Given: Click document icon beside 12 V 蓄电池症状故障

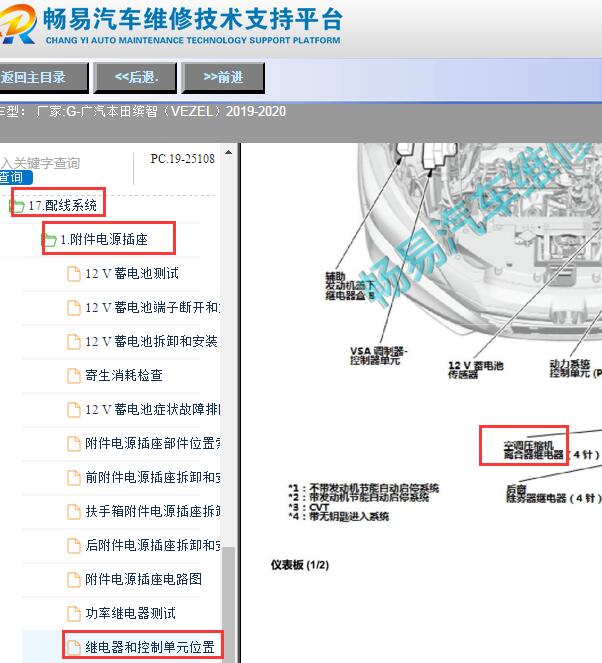Looking at the screenshot, I should tap(74, 410).
